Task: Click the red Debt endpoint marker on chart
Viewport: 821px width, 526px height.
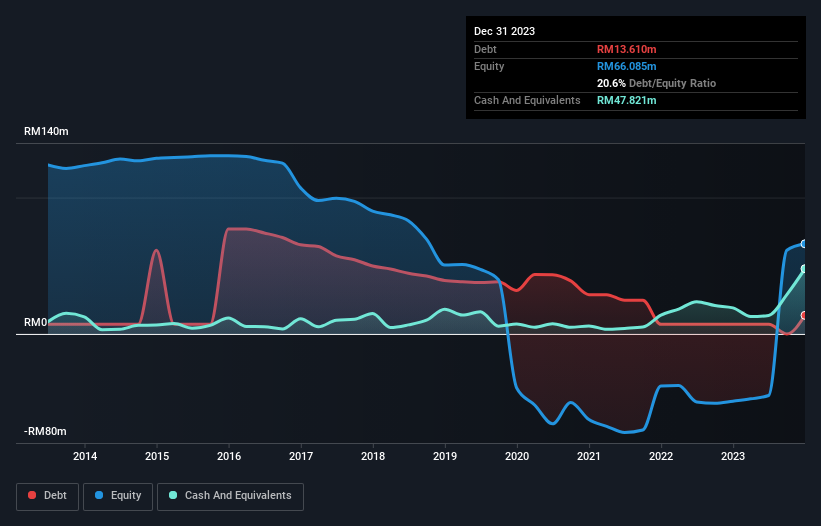Action: click(x=804, y=315)
